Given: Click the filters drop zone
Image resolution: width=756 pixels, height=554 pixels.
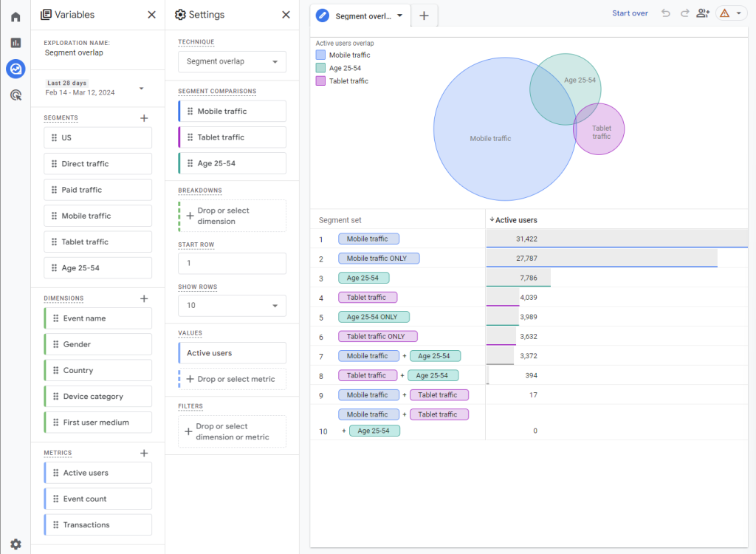Looking at the screenshot, I should pyautogui.click(x=232, y=431).
